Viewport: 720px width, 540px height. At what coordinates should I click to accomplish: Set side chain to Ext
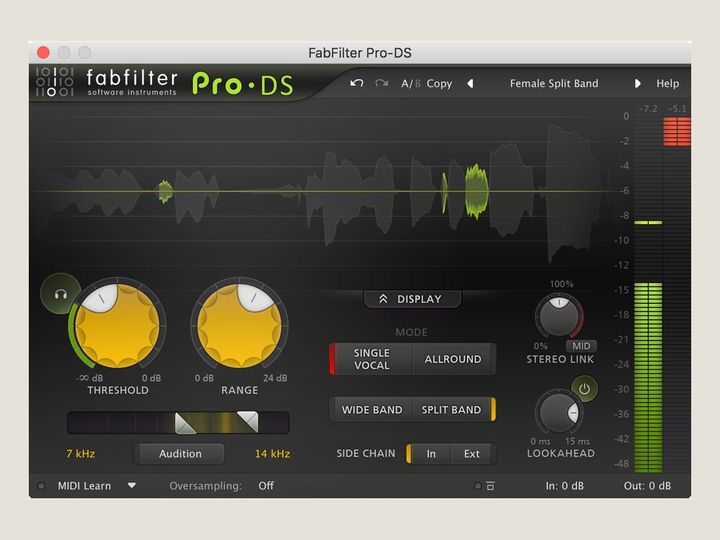(x=472, y=454)
